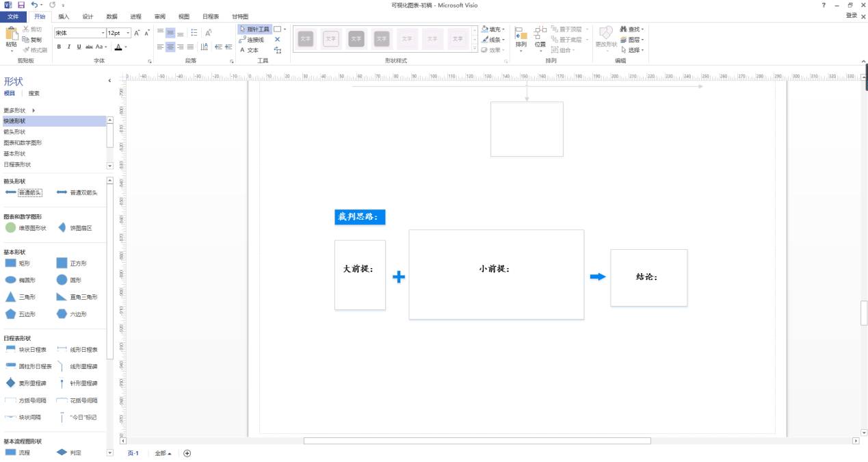
Task: Select the 指针工具 (Pointer Tool)
Action: 253,29
